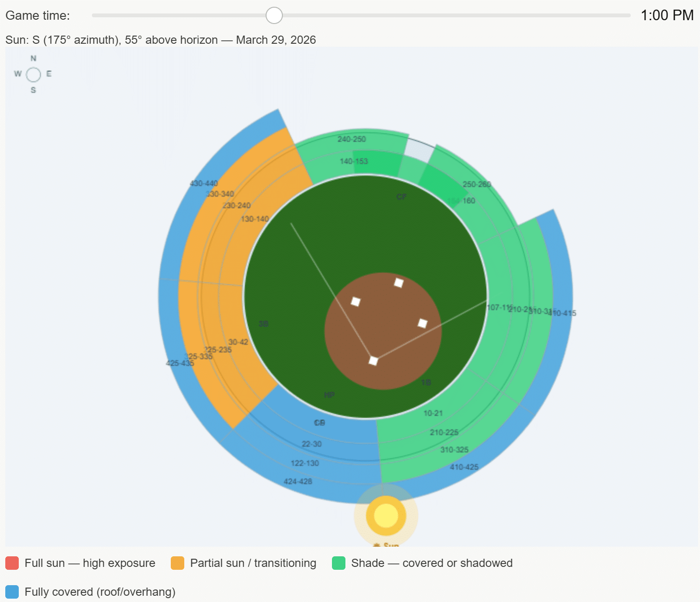
Task: Click the orange Partial sun legend swatch
Action: [x=178, y=563]
